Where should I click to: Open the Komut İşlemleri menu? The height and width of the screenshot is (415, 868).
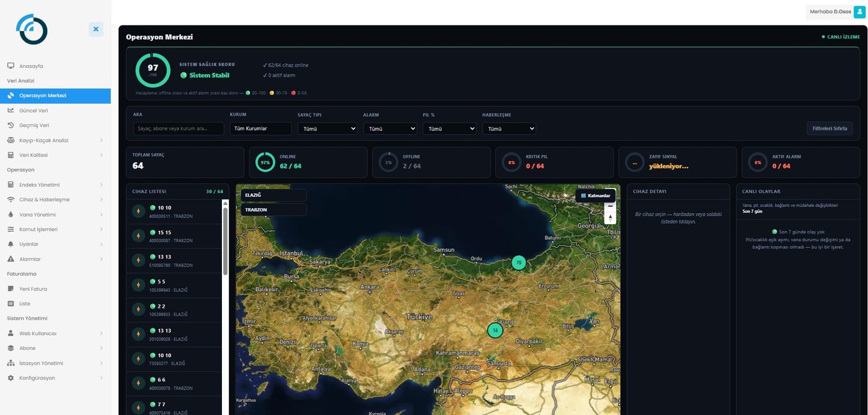[x=55, y=229]
